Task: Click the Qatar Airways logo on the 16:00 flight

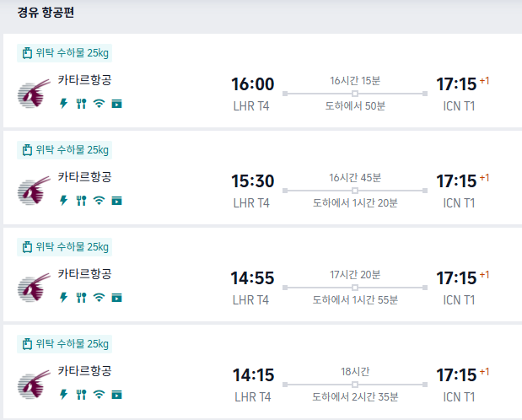Action: pyautogui.click(x=32, y=94)
